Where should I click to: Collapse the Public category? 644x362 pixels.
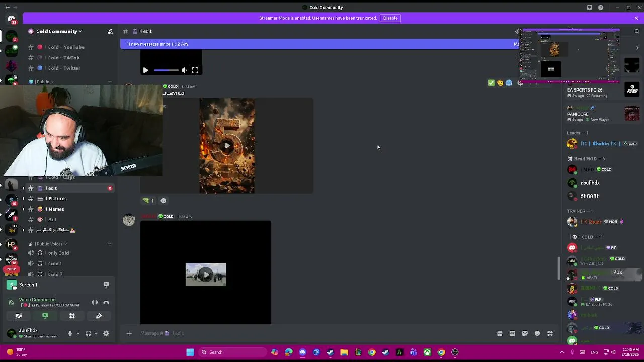coord(43,82)
